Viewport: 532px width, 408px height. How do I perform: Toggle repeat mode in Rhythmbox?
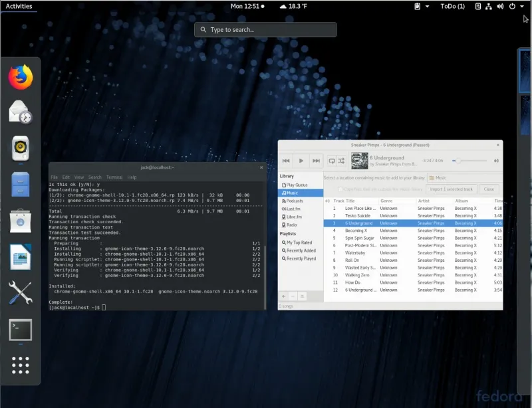tap(332, 160)
